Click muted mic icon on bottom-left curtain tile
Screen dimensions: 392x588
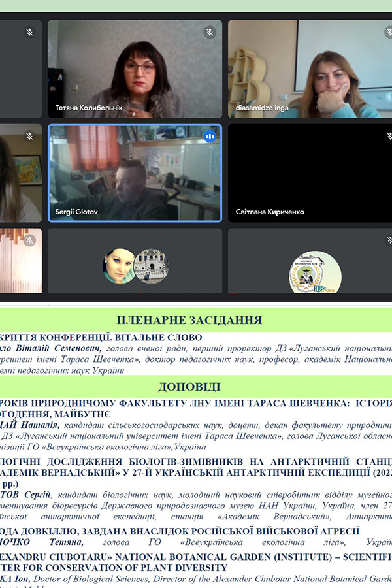(29, 240)
